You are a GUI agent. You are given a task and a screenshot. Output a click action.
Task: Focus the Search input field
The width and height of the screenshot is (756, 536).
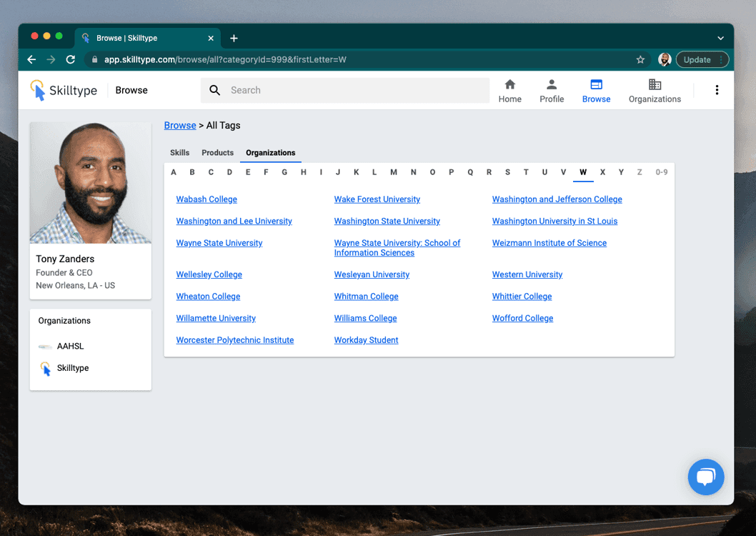point(344,90)
